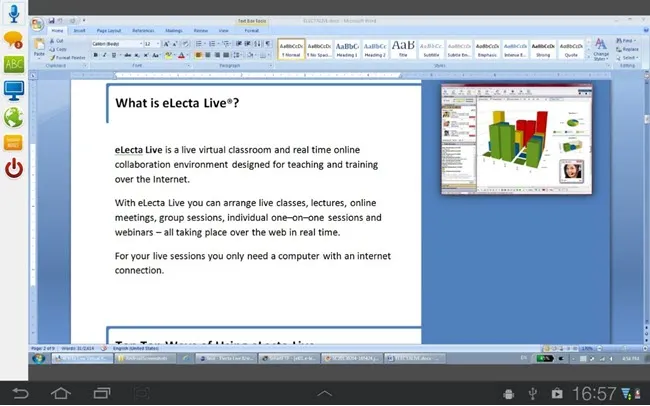Grow font size with the A-up icon

click(x=166, y=44)
